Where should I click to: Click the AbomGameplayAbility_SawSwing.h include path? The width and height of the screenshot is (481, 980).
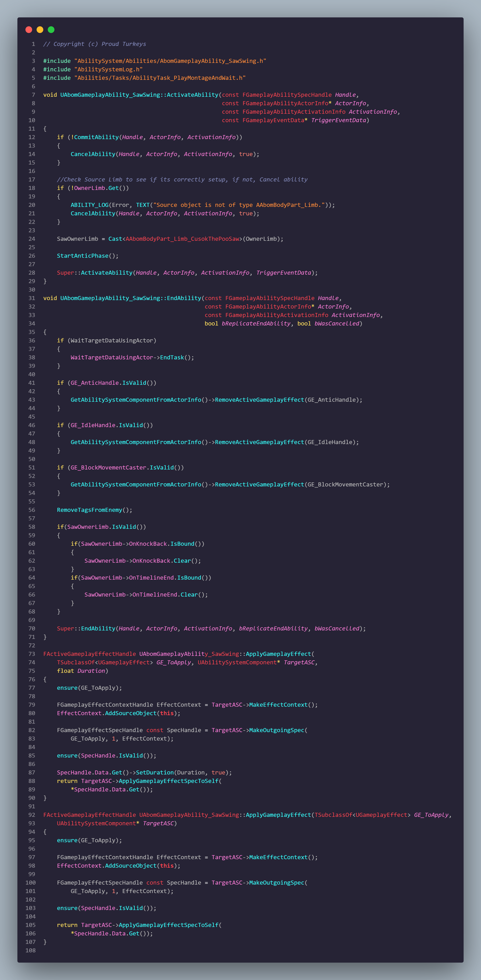[x=170, y=61]
